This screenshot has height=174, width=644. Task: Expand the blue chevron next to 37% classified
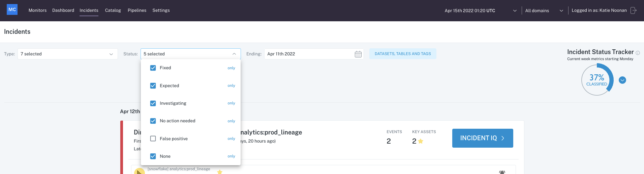(622, 80)
